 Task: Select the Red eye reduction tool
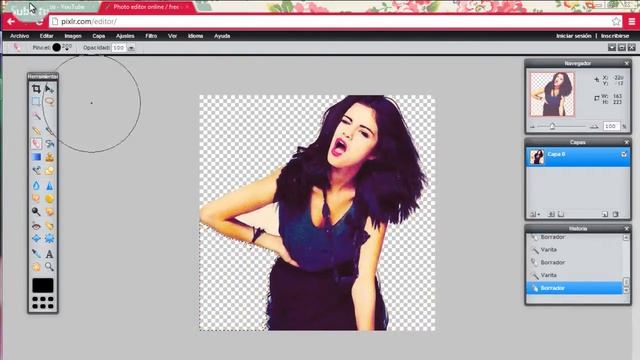[x=36, y=226]
